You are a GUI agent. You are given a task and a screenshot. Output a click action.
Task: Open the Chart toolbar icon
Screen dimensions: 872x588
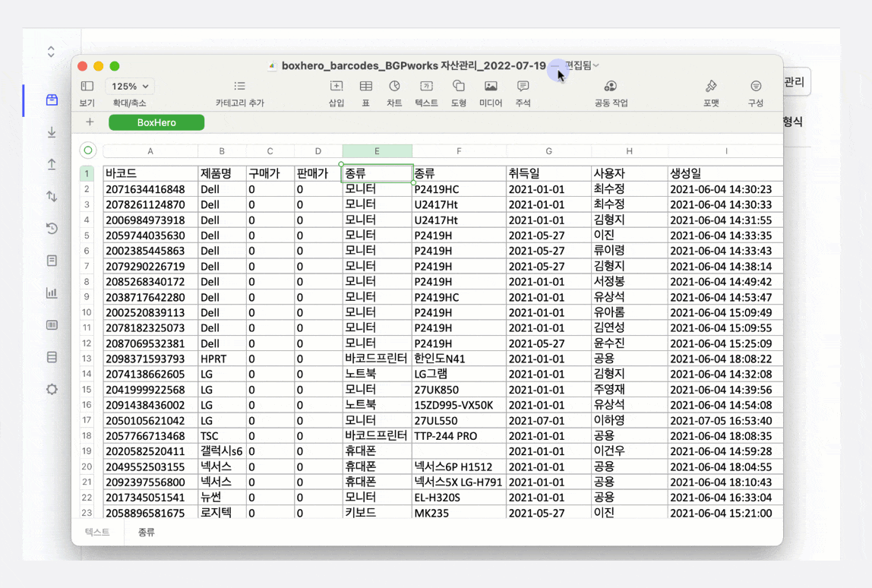[394, 86]
